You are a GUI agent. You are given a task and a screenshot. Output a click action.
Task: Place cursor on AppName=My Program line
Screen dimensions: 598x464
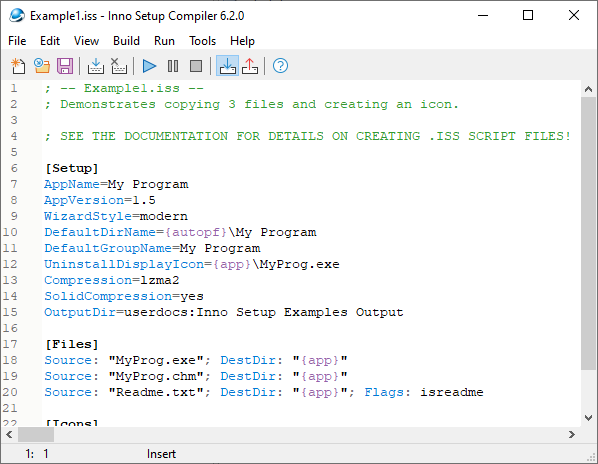coord(116,184)
